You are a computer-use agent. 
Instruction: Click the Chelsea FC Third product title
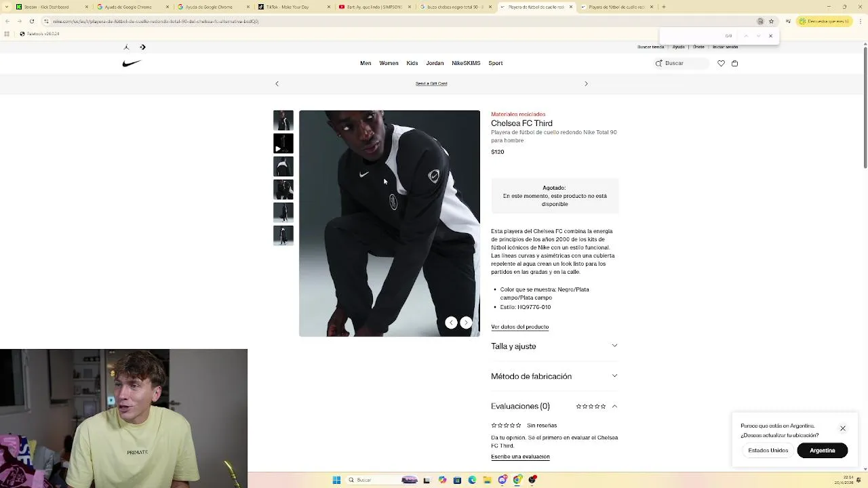click(521, 123)
